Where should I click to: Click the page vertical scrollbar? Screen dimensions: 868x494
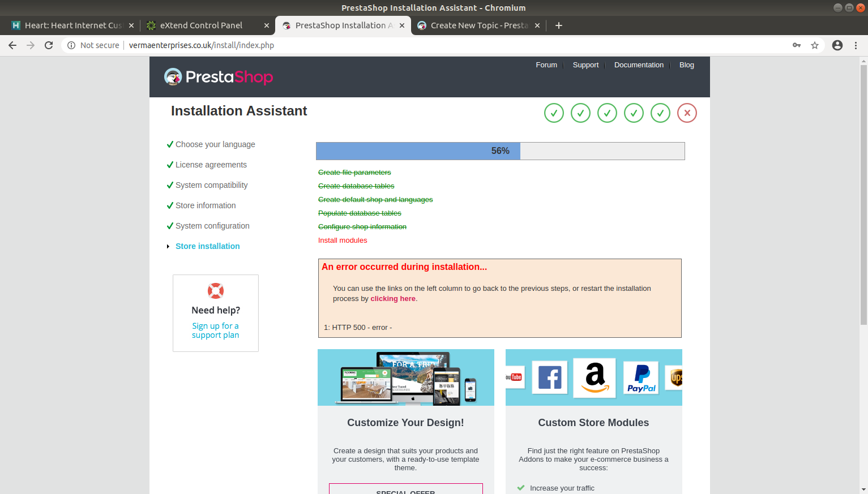point(863,195)
